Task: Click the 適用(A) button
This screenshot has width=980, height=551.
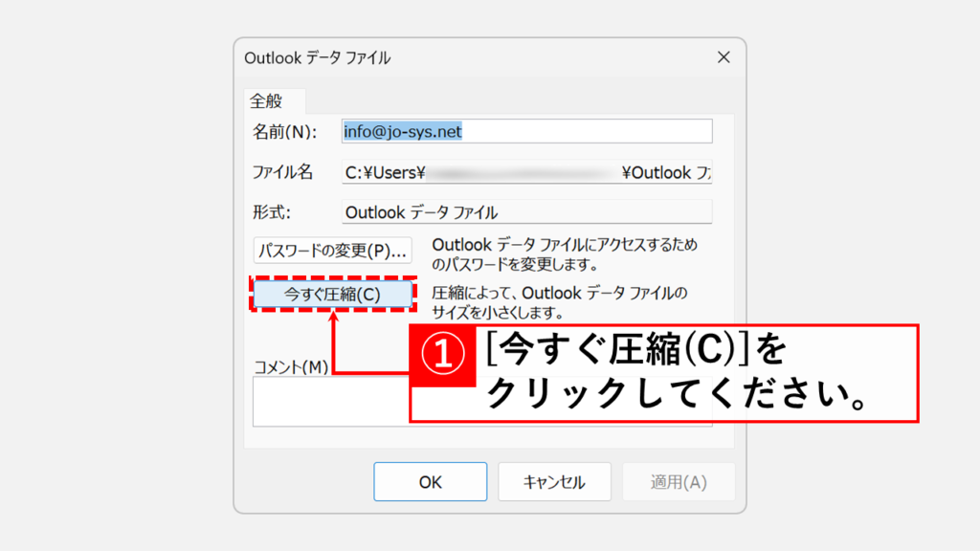Action: tap(679, 482)
